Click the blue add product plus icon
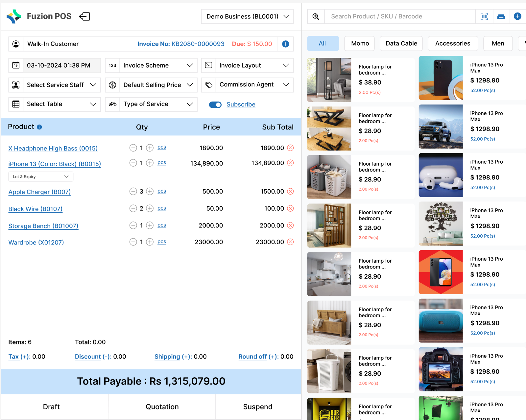The width and height of the screenshot is (526, 420). point(517,16)
